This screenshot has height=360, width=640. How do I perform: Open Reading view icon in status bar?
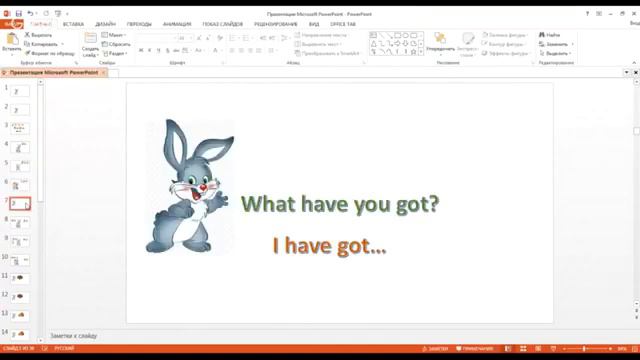(538, 349)
